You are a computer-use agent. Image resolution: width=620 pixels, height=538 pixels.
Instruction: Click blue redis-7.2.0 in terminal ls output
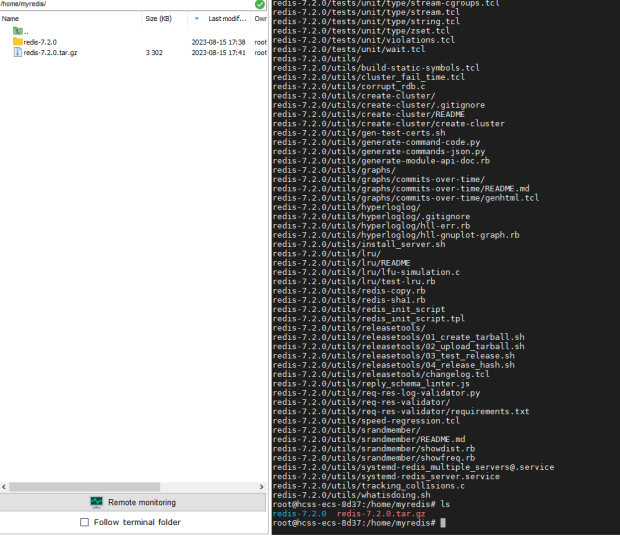click(x=299, y=513)
